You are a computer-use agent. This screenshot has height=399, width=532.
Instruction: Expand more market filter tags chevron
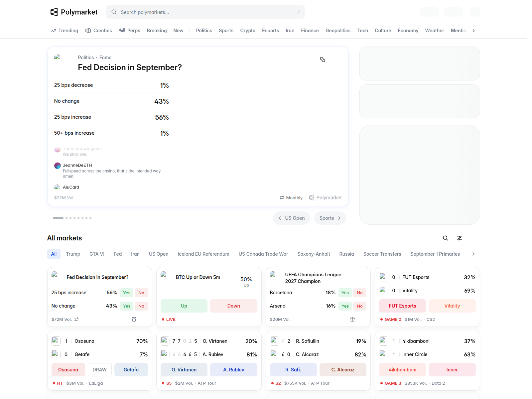[x=473, y=254]
